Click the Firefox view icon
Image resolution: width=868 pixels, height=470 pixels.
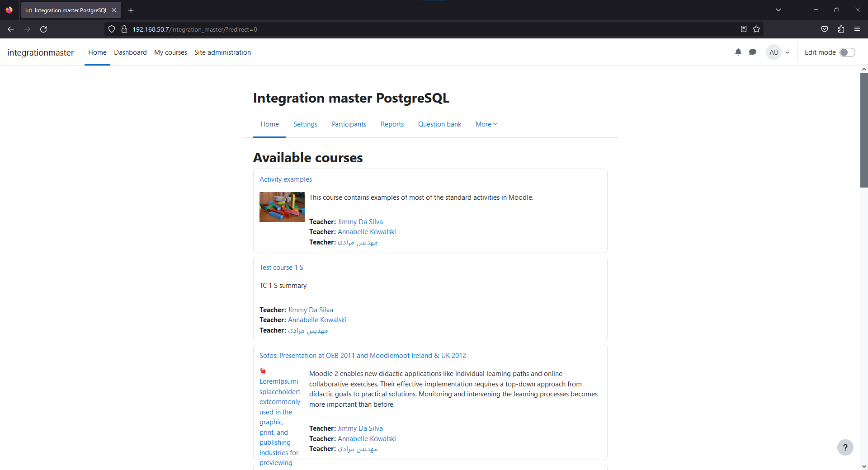point(9,10)
